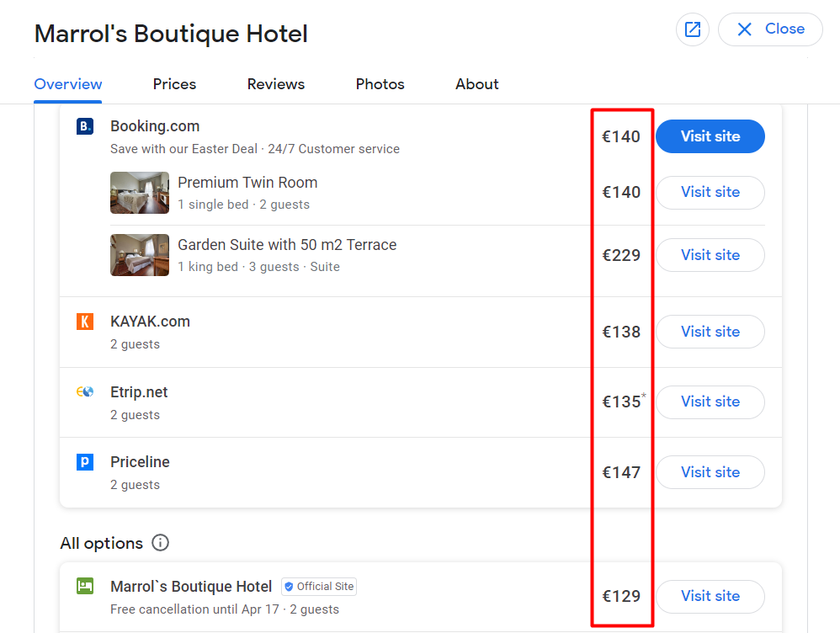Image resolution: width=840 pixels, height=633 pixels.
Task: Click the Booking.com logo icon
Action: coord(85,126)
